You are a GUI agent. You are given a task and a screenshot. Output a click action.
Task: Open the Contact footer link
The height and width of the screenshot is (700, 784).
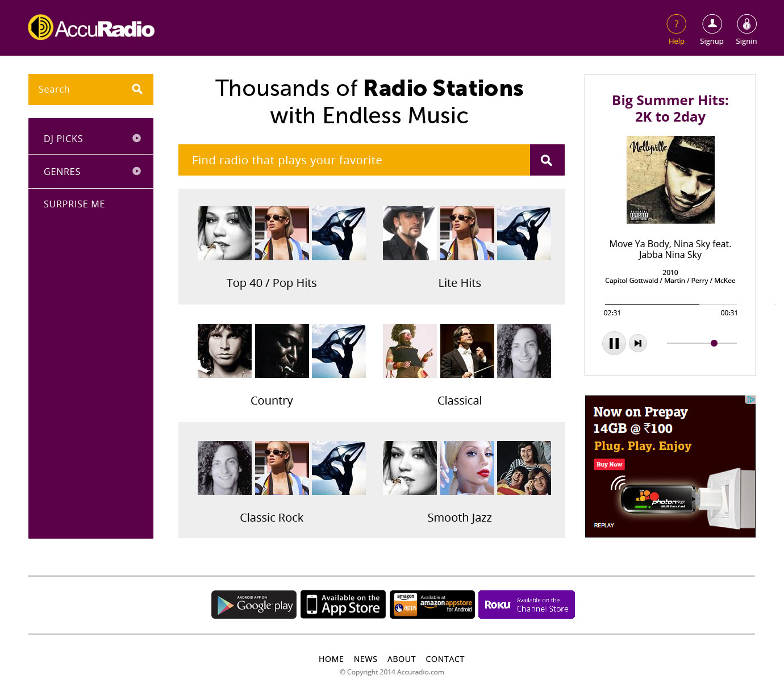(x=445, y=659)
